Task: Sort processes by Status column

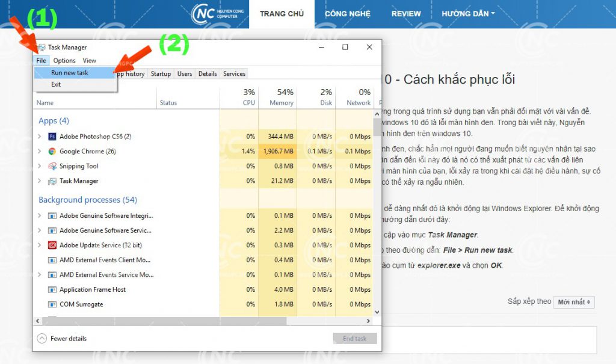Action: coord(188,98)
